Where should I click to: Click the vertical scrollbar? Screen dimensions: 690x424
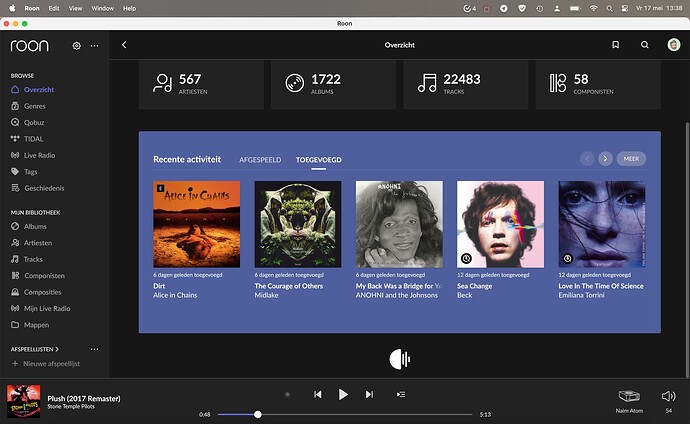pos(687,251)
